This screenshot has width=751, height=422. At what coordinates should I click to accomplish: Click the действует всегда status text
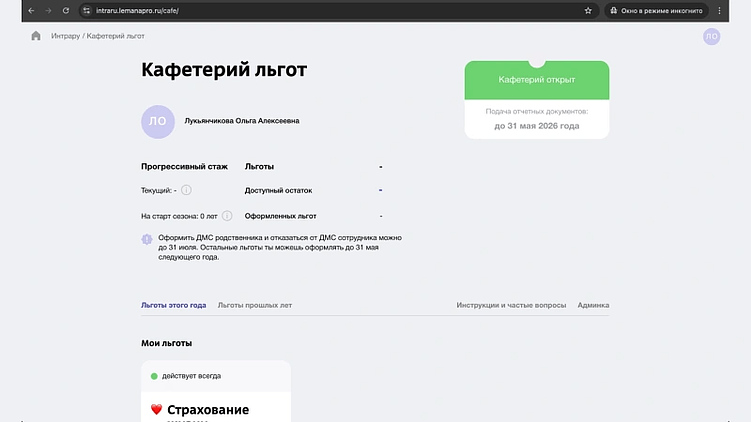pos(192,376)
